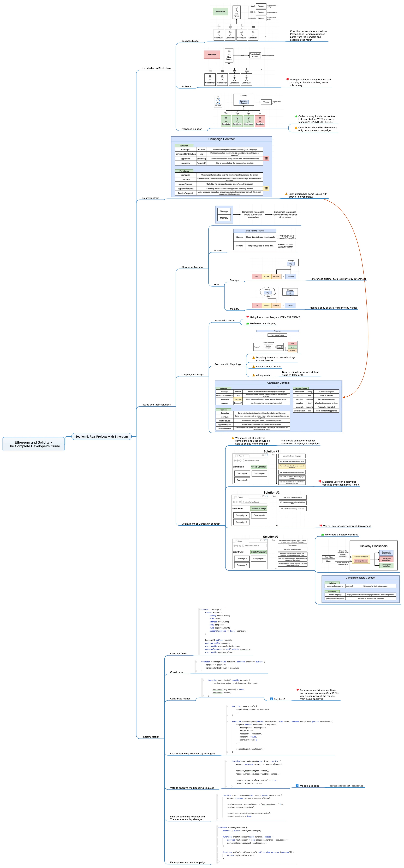The image size is (404, 868).
Task: Click the red Not Ideal label box
Action: (x=212, y=55)
